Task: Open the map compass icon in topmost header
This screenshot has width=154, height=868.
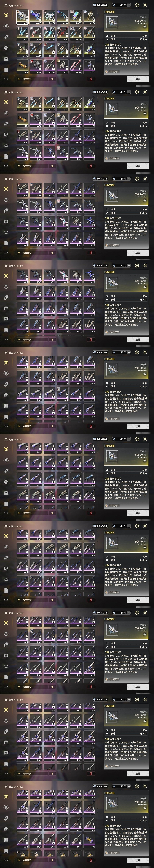Action: tap(137, 5)
